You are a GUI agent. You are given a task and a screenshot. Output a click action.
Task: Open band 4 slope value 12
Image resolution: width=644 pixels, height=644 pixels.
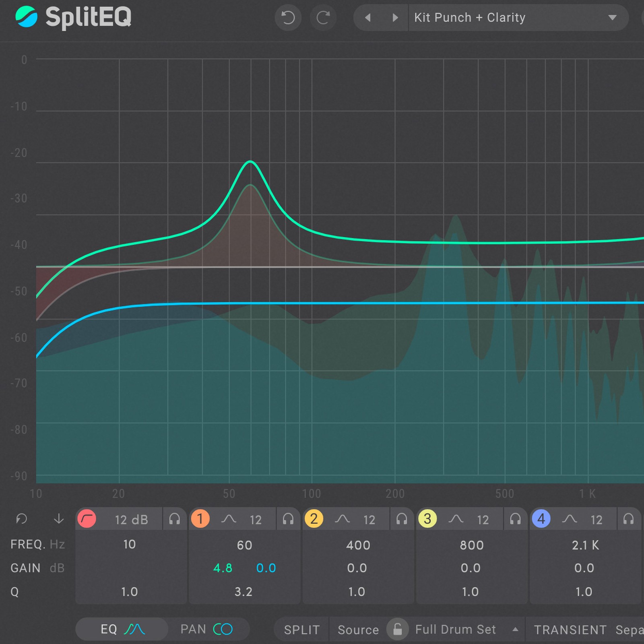597,520
